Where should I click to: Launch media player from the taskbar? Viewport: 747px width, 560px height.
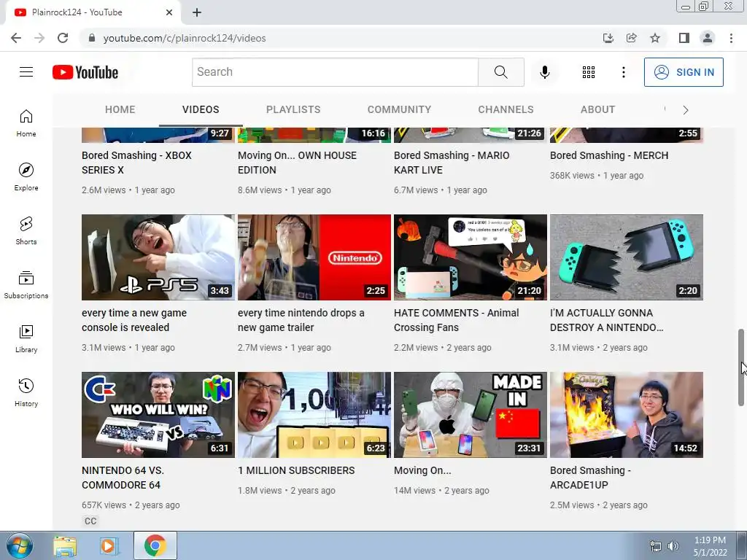[109, 546]
